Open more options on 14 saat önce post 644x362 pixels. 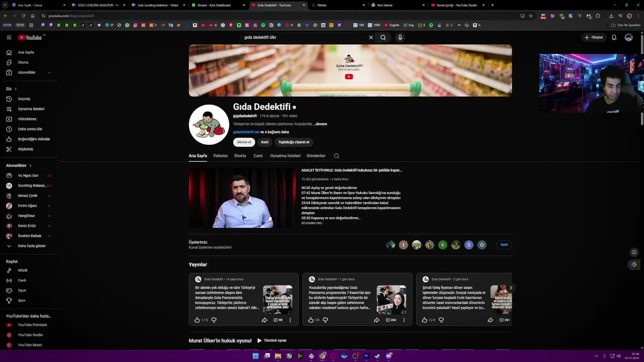(x=290, y=320)
